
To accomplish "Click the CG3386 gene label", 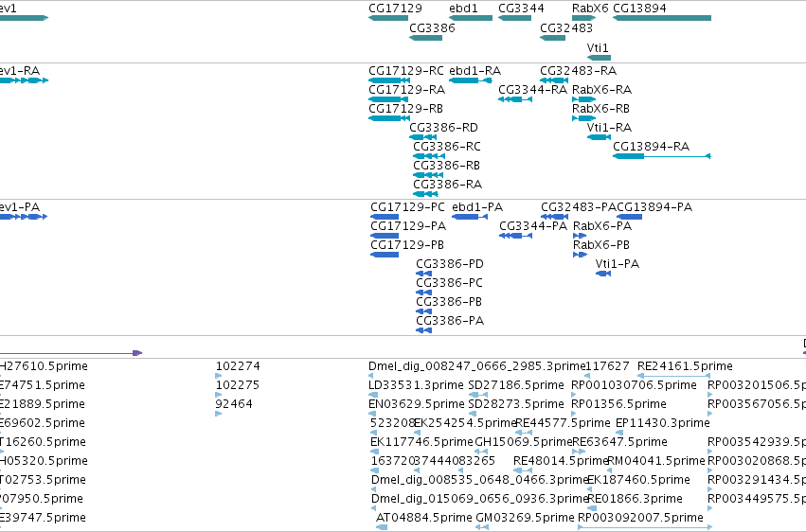I will point(432,27).
